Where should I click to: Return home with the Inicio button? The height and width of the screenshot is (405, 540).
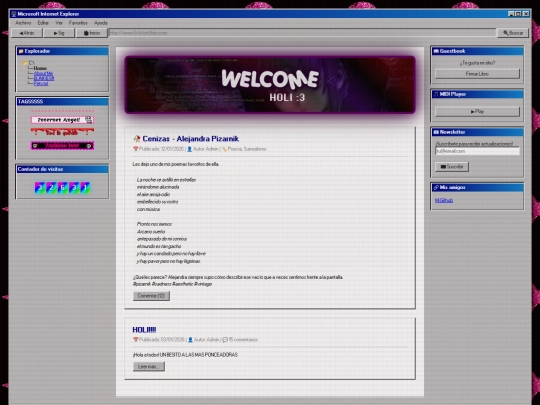click(92, 33)
